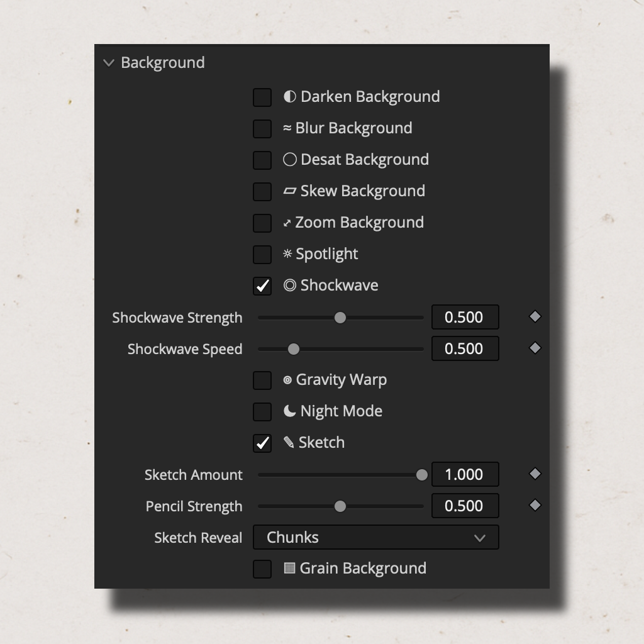Tick the Gravity Warp checkbox

pyautogui.click(x=262, y=380)
